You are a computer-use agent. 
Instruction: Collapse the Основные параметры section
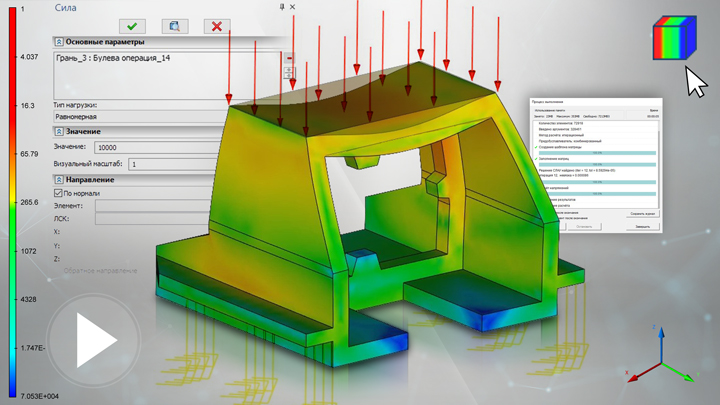click(x=58, y=42)
